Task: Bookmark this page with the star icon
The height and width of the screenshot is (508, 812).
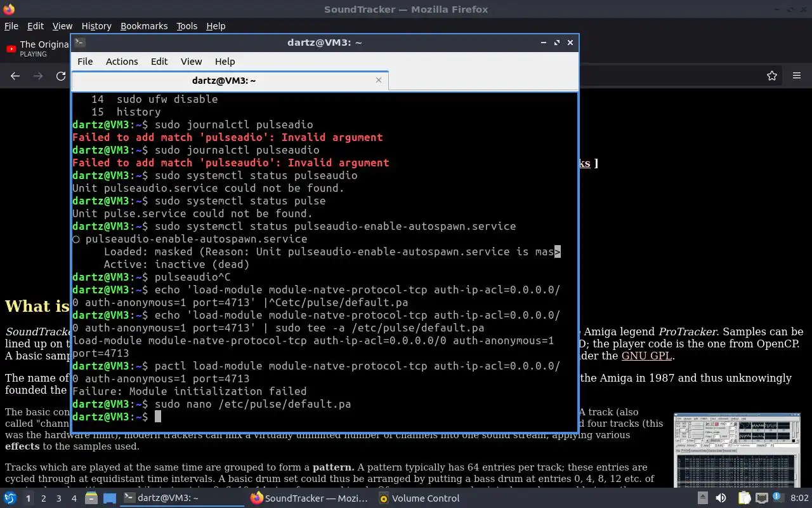Action: point(772,76)
